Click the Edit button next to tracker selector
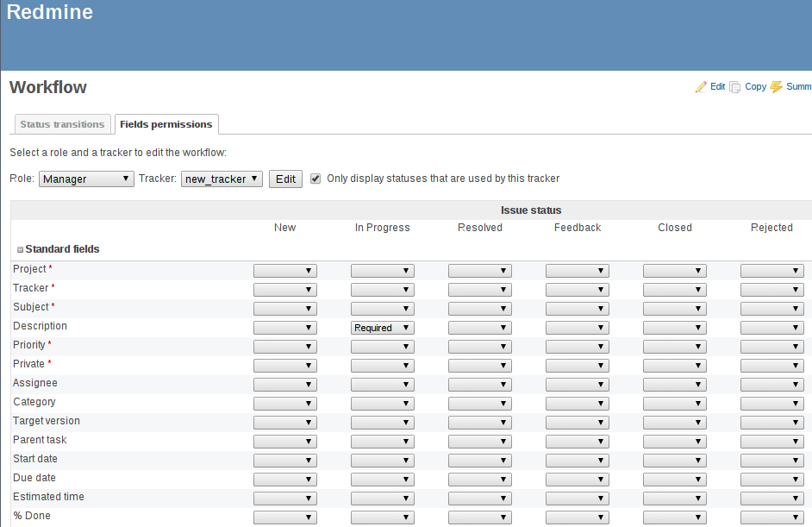The width and height of the screenshot is (812, 527). coord(285,179)
